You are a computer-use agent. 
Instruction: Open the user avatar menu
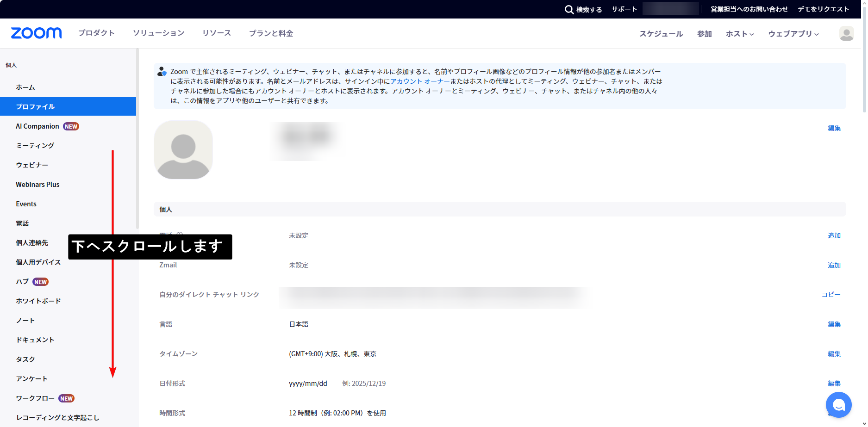(x=846, y=33)
